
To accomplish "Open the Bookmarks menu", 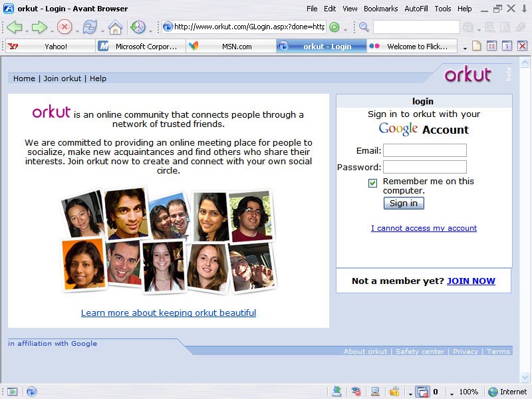I will coord(380,9).
